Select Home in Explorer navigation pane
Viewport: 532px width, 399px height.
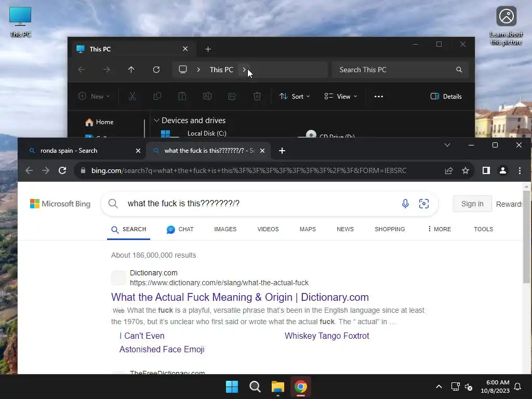pyautogui.click(x=99, y=122)
